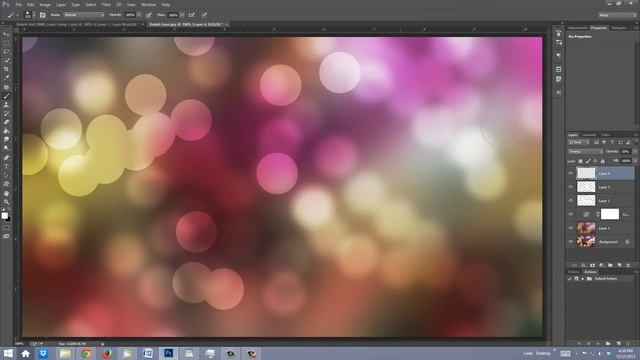Toggle the Default Actions checkmark

coord(570,279)
